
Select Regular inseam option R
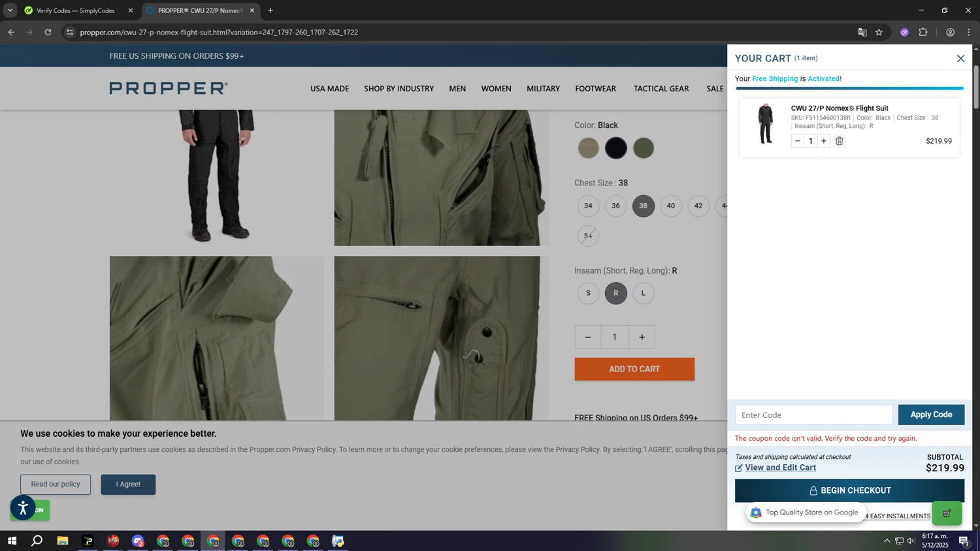(615, 293)
